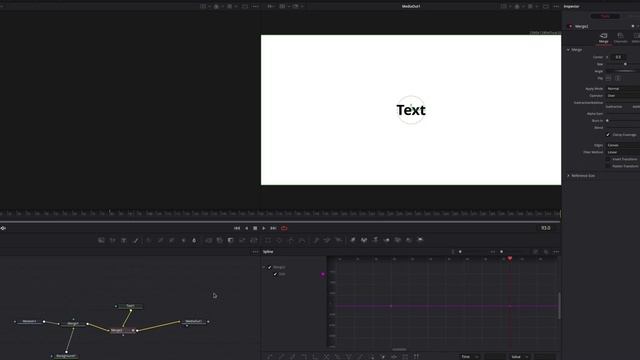Select the Text1 node

coord(130,306)
